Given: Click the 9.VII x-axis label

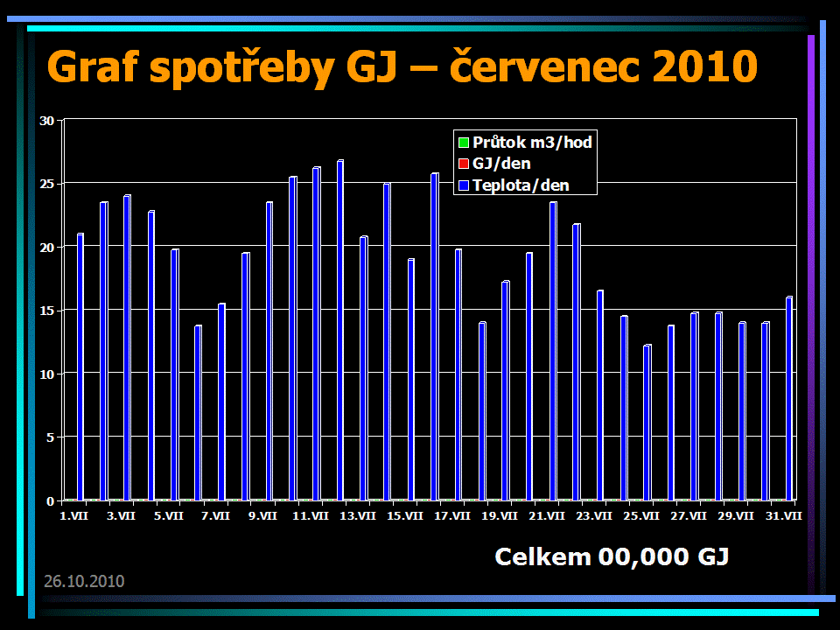Looking at the screenshot, I should click(x=264, y=516).
